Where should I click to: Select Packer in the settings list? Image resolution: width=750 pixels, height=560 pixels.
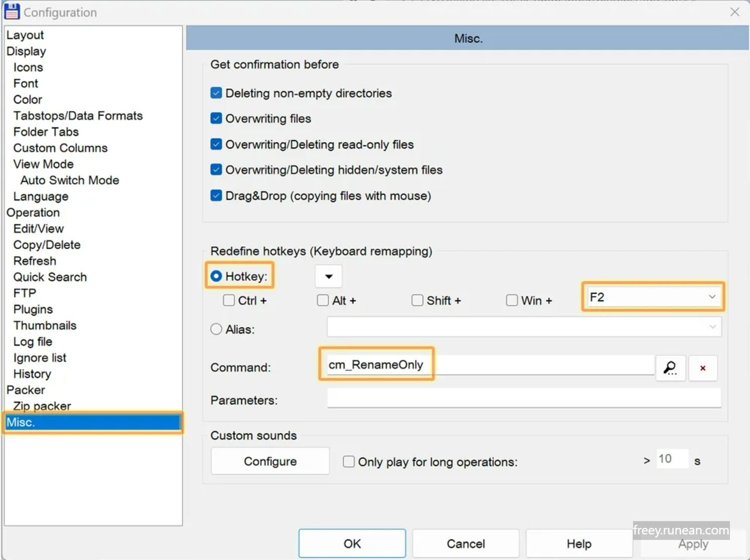point(26,390)
